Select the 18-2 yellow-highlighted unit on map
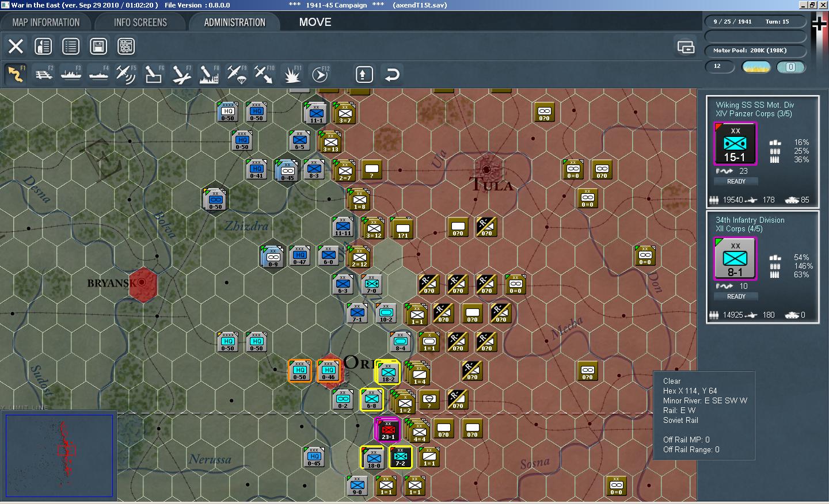829x504 pixels. tap(388, 373)
